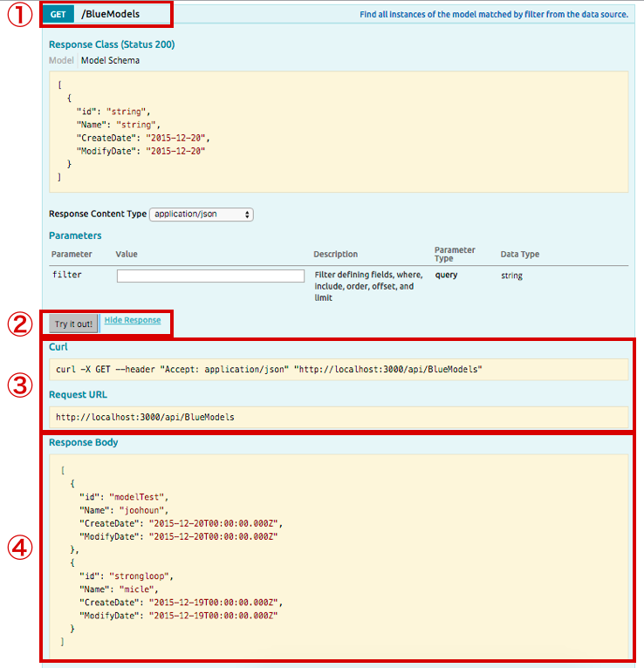
Task: Click the Response Class (Status 200) heading
Action: pos(112,44)
